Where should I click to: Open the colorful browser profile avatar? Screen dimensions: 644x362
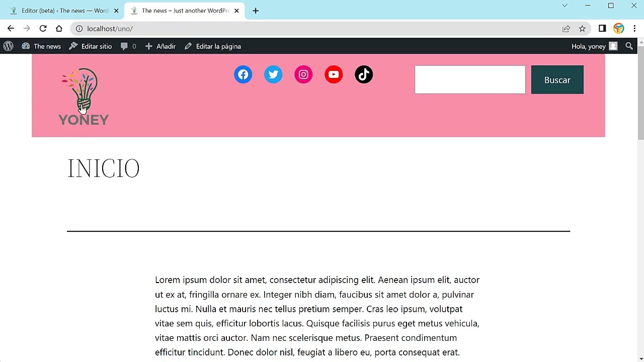tap(618, 29)
